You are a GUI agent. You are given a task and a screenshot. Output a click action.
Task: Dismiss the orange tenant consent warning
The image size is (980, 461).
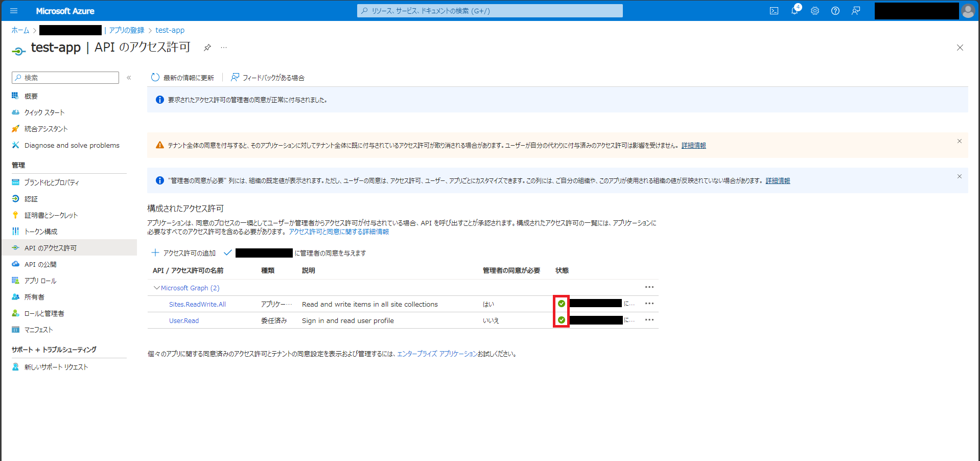tap(959, 141)
